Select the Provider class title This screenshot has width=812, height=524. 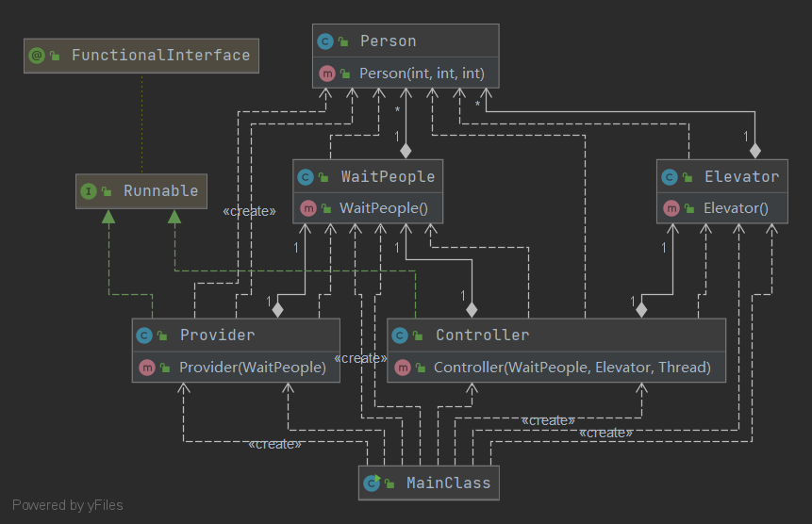218,336
